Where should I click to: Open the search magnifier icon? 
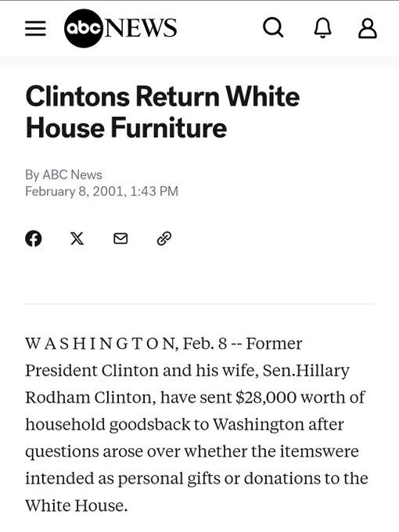coord(273,27)
